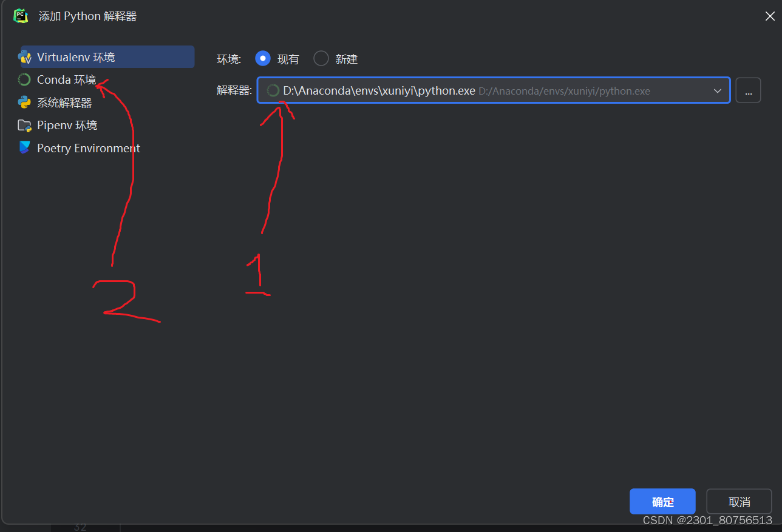
Task: Click the interpreter path D:\Anaconda\envs\xuniyi\python.exe field
Action: (494, 90)
